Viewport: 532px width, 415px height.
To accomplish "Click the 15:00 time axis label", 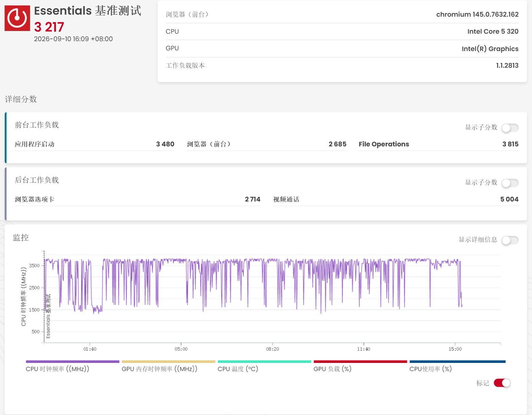I will [455, 349].
